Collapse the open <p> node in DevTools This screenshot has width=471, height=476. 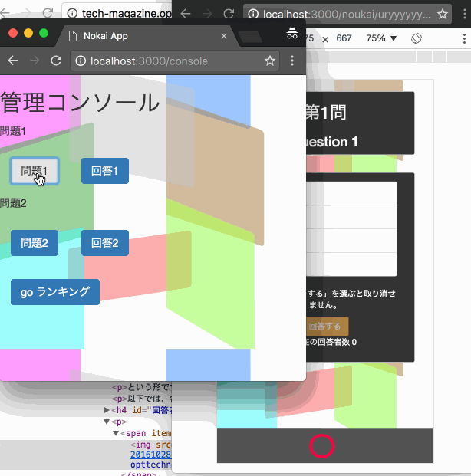[x=107, y=422]
